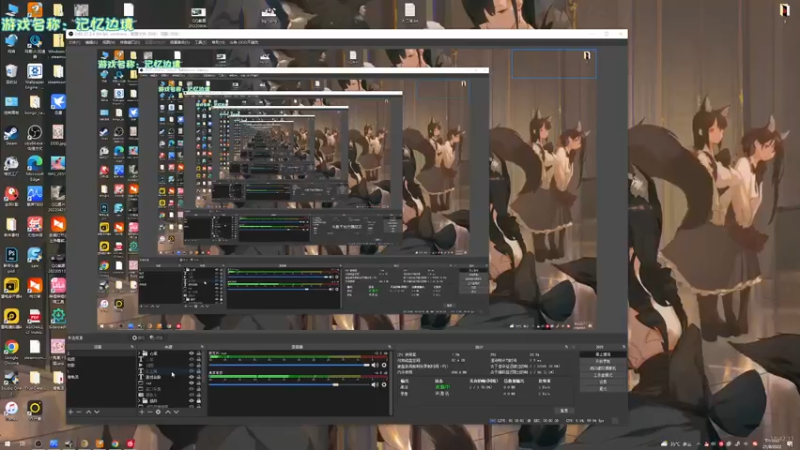The width and height of the screenshot is (800, 450).
Task: Remove selected scene with minus icon
Action: [x=79, y=412]
